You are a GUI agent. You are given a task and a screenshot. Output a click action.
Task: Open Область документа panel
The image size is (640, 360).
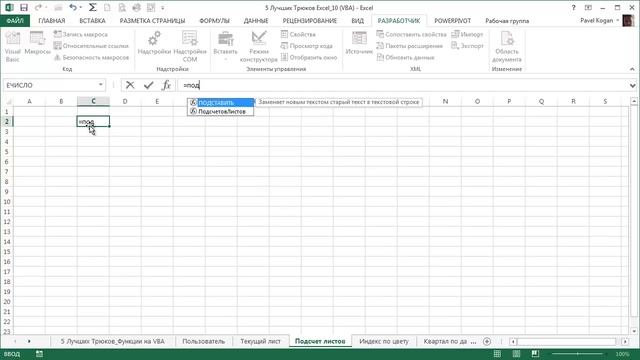(x=507, y=47)
